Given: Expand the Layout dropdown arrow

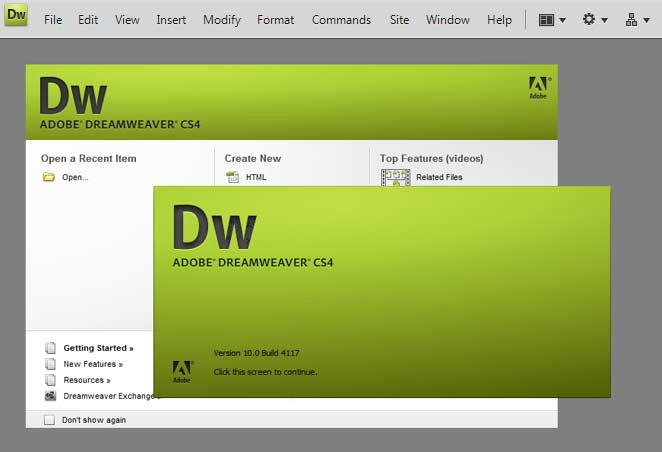Looking at the screenshot, I should tap(562, 20).
